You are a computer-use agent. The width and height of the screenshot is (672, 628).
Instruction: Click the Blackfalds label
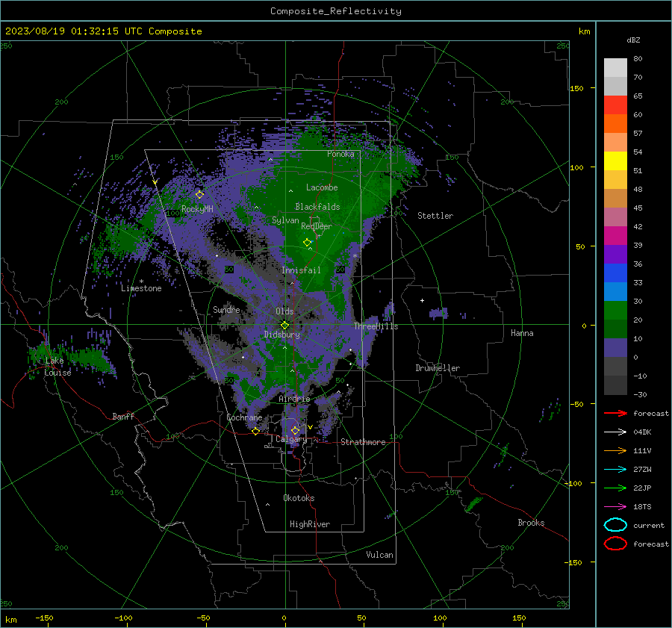(317, 207)
